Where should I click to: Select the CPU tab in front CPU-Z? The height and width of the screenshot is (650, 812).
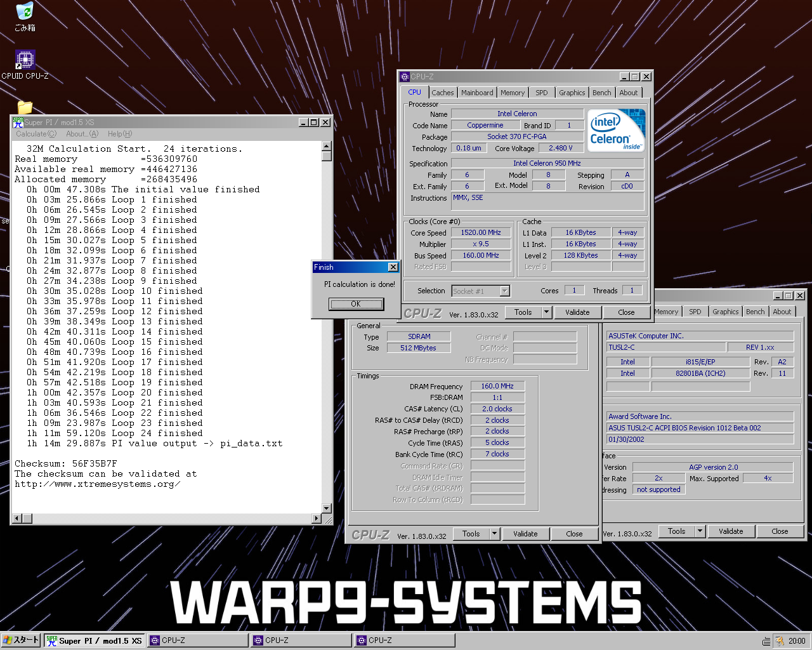415,92
